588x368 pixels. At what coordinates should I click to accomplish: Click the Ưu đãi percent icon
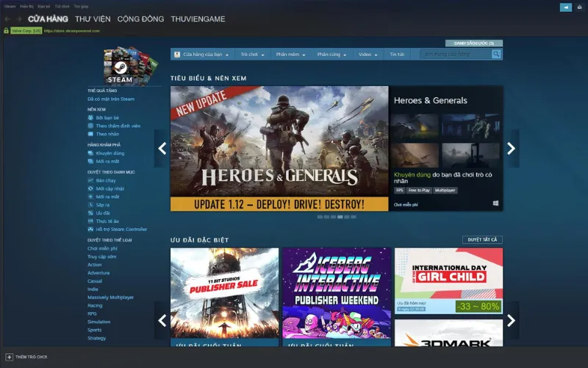pyautogui.click(x=90, y=213)
